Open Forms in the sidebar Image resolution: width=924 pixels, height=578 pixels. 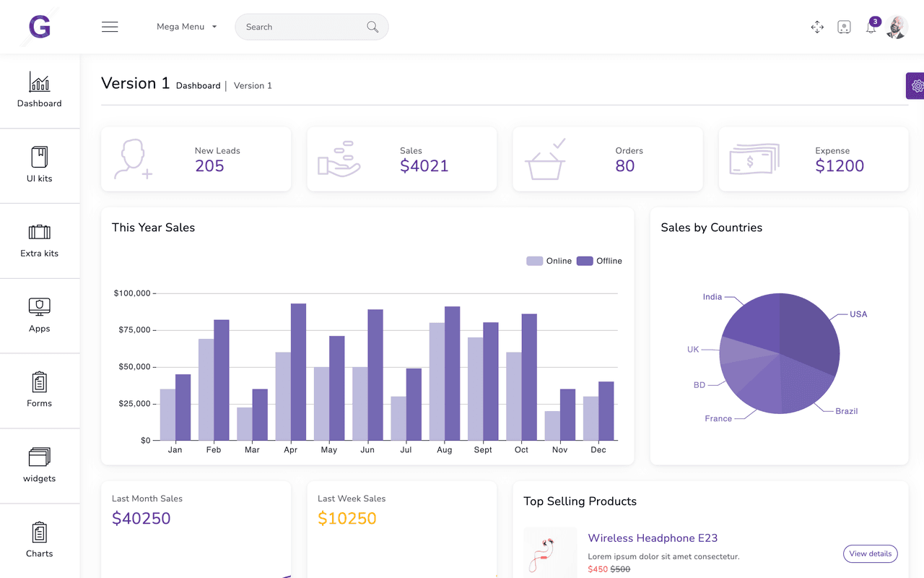pos(40,391)
